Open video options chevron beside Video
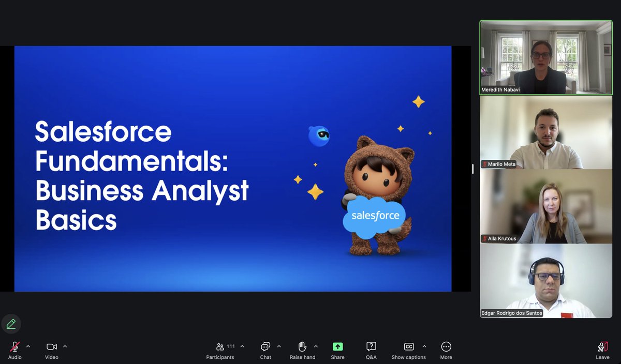 (65, 346)
